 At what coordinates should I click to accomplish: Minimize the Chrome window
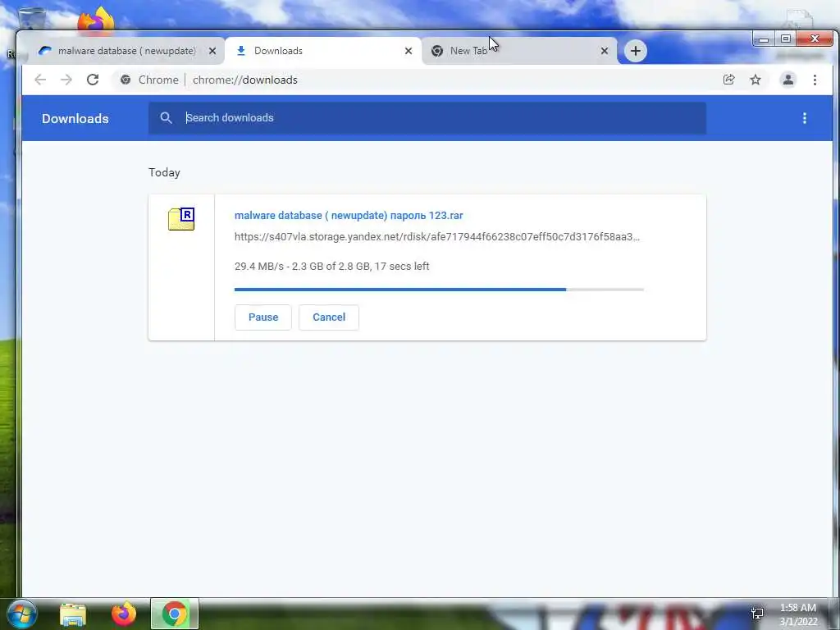coord(764,39)
